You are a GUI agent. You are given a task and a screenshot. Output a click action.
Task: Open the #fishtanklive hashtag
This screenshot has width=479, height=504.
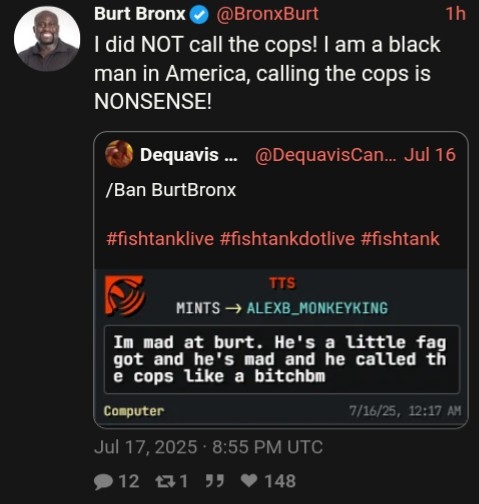[x=160, y=239]
